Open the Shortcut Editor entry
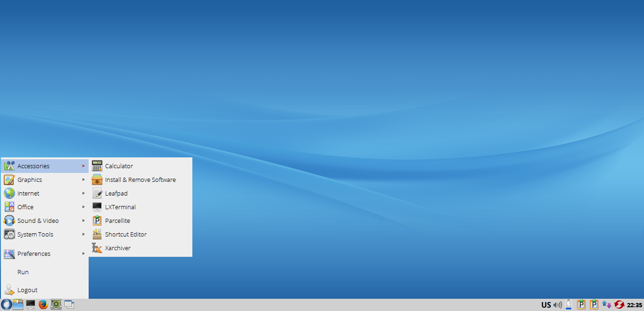This screenshot has height=311, width=644. 140,234
